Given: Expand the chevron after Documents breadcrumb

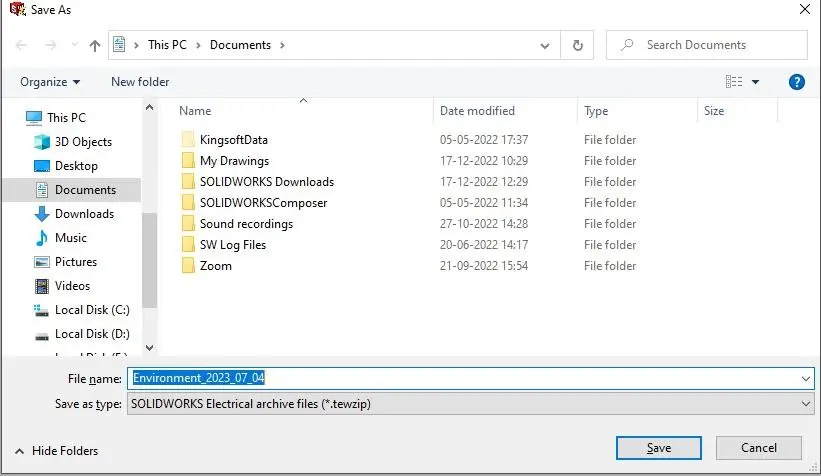Looking at the screenshot, I should pyautogui.click(x=282, y=46).
